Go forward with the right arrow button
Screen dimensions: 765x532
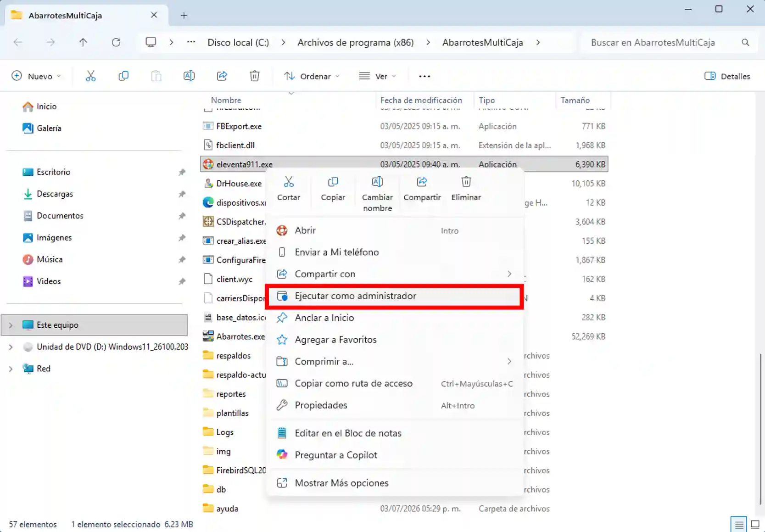pos(50,42)
